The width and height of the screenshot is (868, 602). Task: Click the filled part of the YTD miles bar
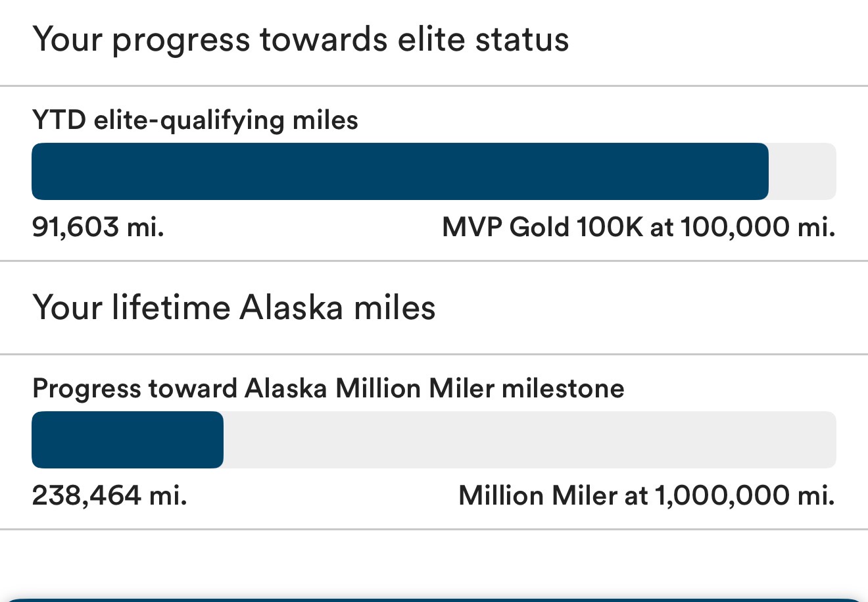pos(400,171)
